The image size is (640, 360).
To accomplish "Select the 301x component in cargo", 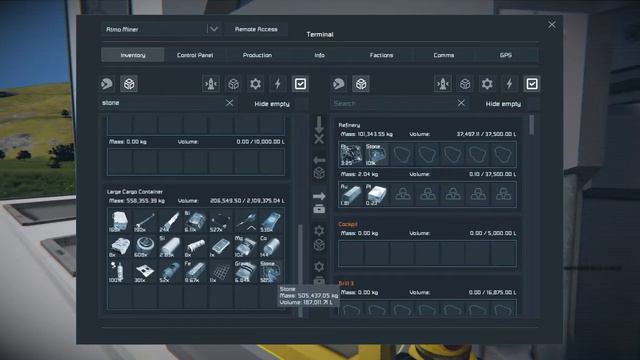I will click(x=144, y=271).
